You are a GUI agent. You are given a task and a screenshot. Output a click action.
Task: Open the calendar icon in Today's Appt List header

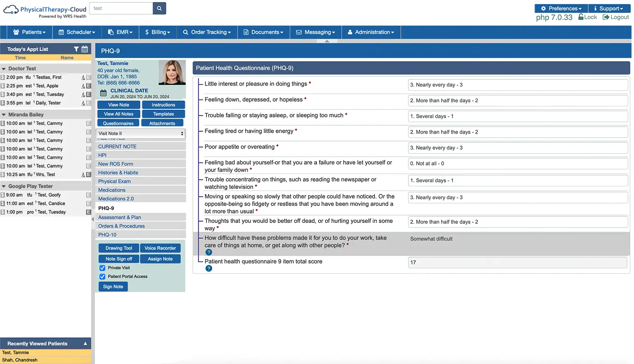click(x=85, y=49)
